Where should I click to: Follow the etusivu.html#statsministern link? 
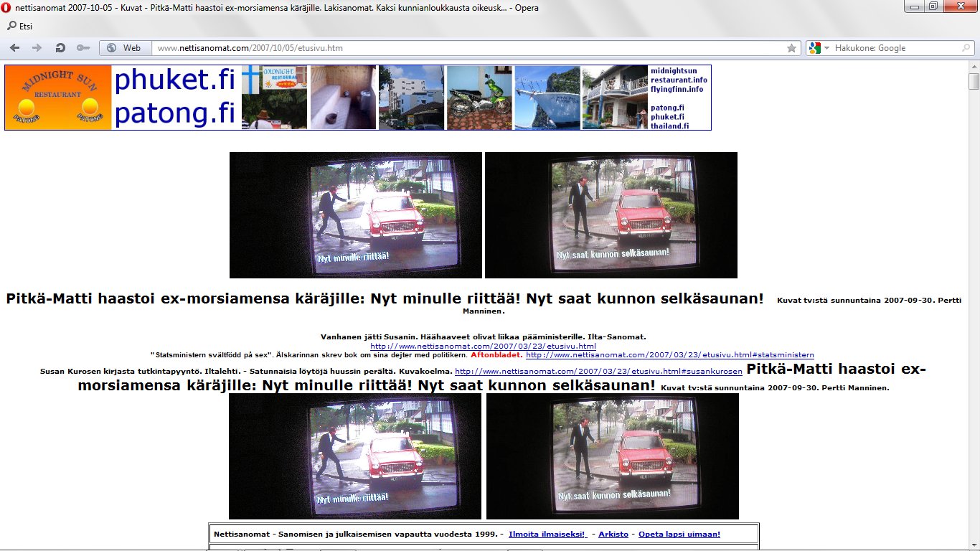pyautogui.click(x=669, y=355)
